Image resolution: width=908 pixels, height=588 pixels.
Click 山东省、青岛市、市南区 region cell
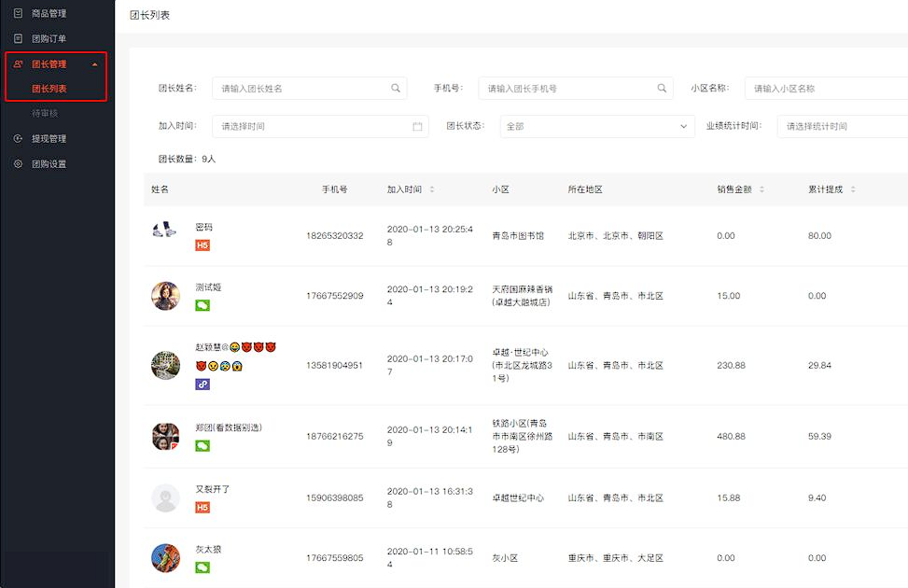(616, 436)
